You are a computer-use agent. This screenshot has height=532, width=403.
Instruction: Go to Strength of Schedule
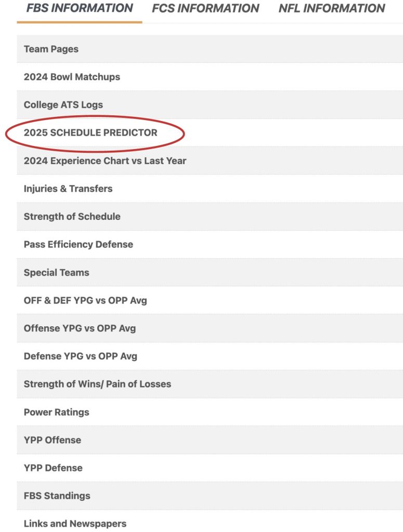tap(72, 217)
